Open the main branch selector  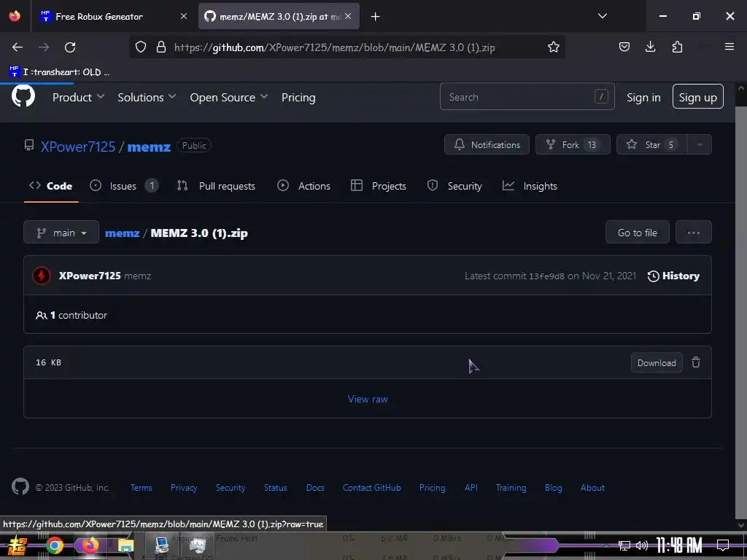pyautogui.click(x=61, y=233)
